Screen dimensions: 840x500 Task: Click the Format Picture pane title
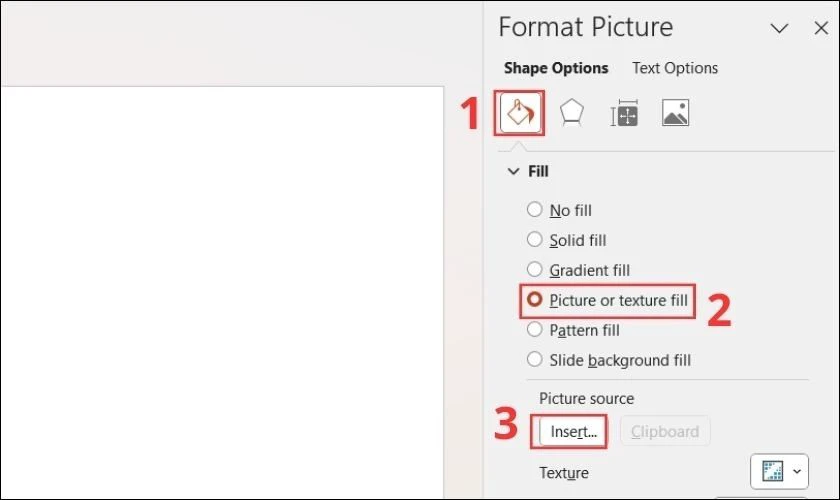point(586,27)
